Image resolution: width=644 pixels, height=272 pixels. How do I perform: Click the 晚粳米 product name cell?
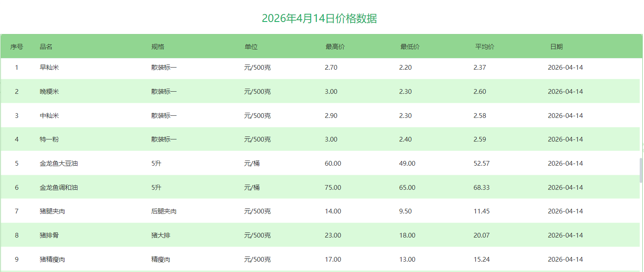click(x=49, y=92)
